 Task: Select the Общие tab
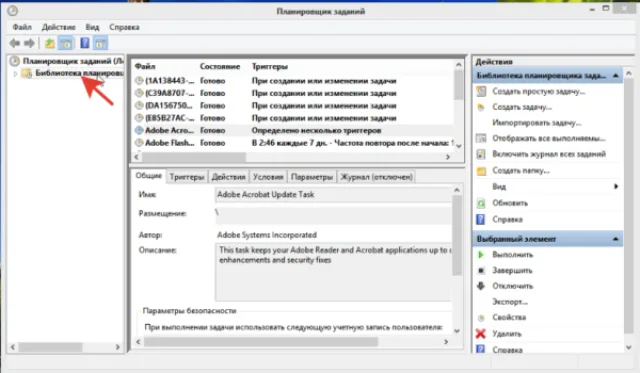click(149, 175)
